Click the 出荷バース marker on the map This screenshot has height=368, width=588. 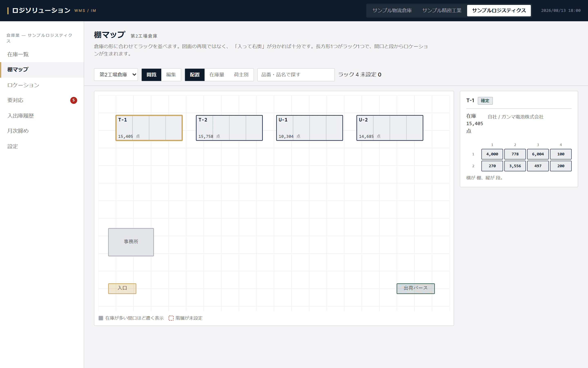(415, 288)
